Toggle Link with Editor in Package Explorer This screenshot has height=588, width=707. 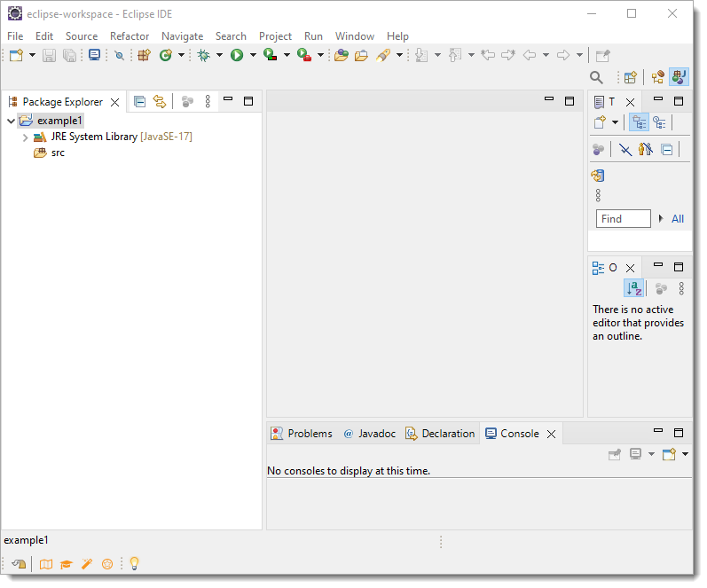point(159,101)
